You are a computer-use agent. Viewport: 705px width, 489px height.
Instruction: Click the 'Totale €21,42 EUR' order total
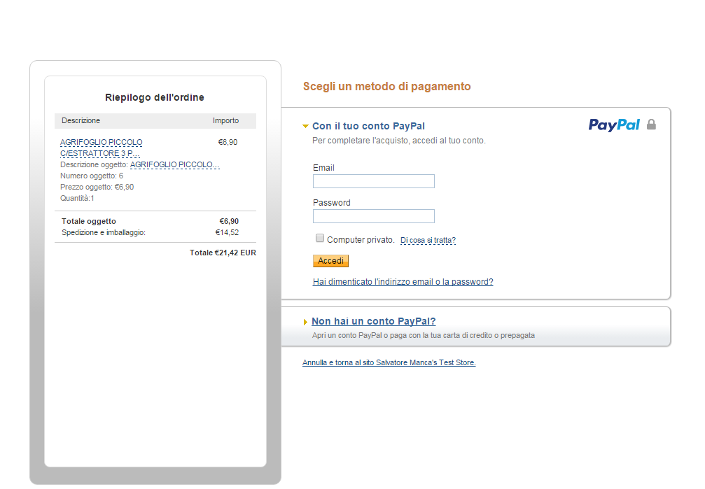click(222, 252)
